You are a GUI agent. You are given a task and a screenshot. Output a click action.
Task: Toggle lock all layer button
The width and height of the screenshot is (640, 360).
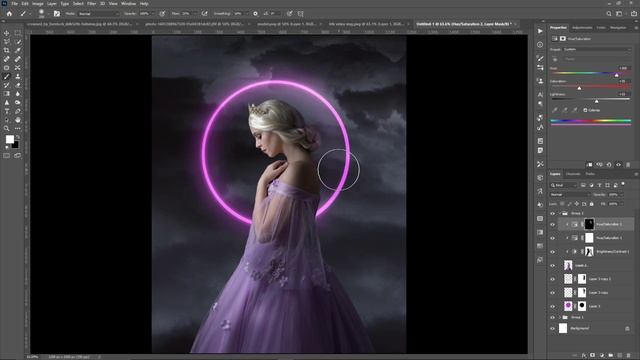(591, 204)
